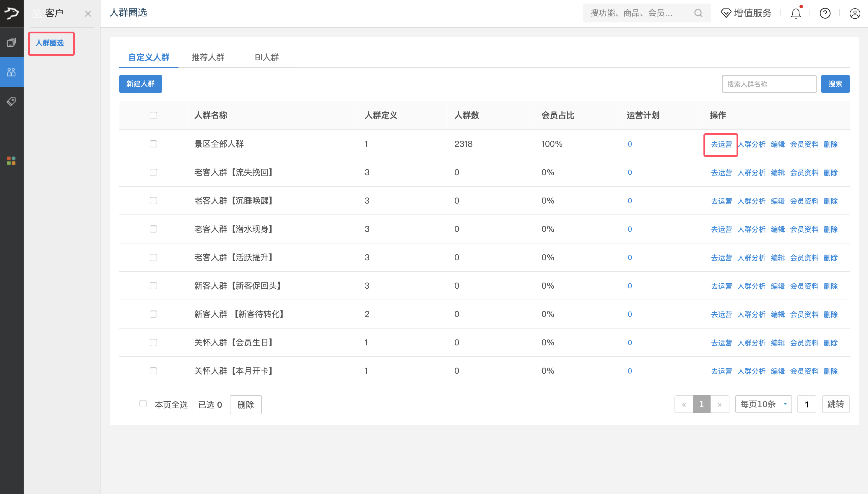Image resolution: width=868 pixels, height=494 pixels.
Task: Switch to the 推荐人群 tab
Action: tap(208, 57)
